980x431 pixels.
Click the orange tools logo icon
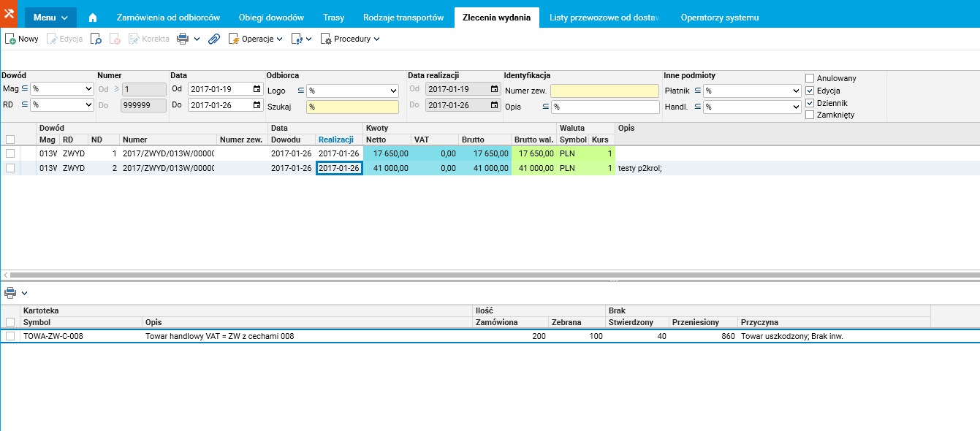(9, 14)
